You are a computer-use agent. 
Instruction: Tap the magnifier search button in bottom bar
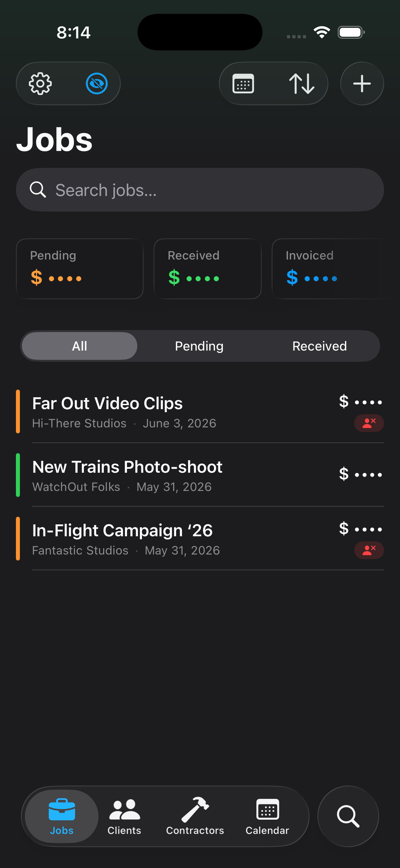(348, 816)
